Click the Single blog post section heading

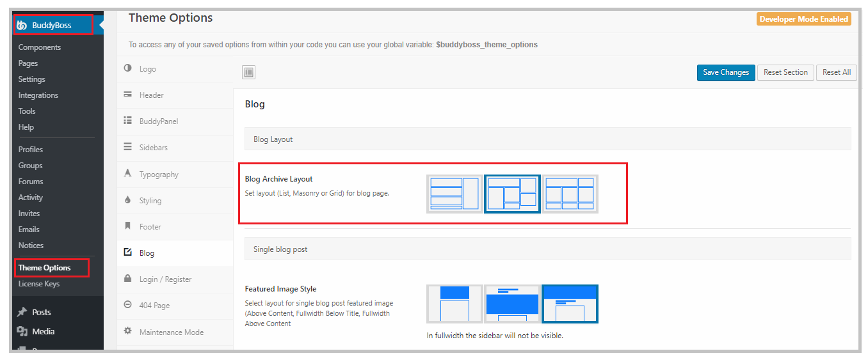[x=548, y=249]
